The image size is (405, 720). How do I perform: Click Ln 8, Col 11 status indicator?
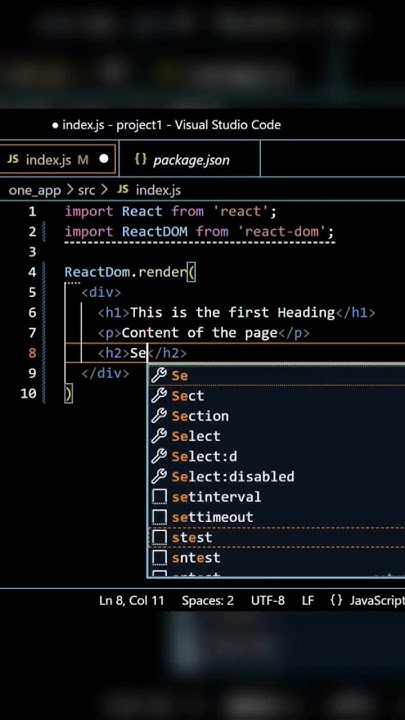131,601
